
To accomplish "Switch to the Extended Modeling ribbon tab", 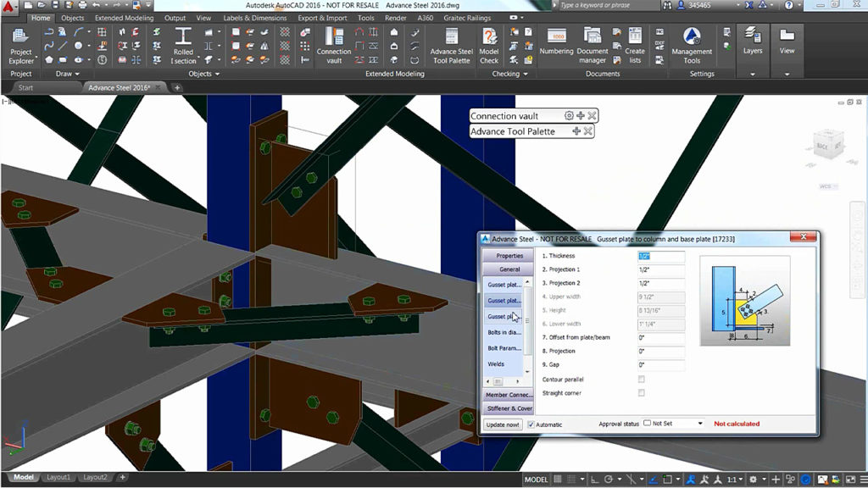I will point(124,18).
